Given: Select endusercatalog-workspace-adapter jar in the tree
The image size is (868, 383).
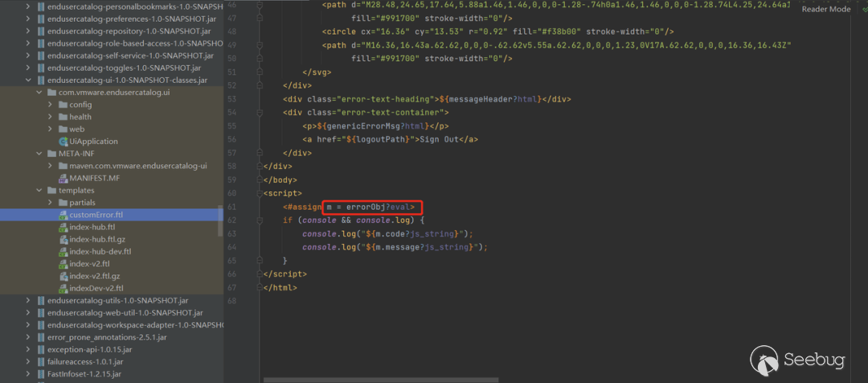Looking at the screenshot, I should [111, 325].
